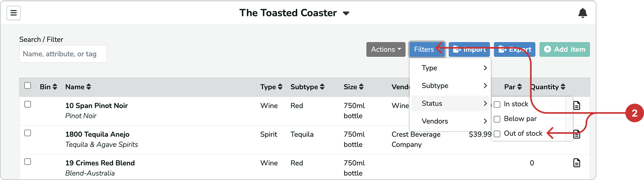Sort by Name column arrows
The width and height of the screenshot is (644, 180).
pos(89,87)
